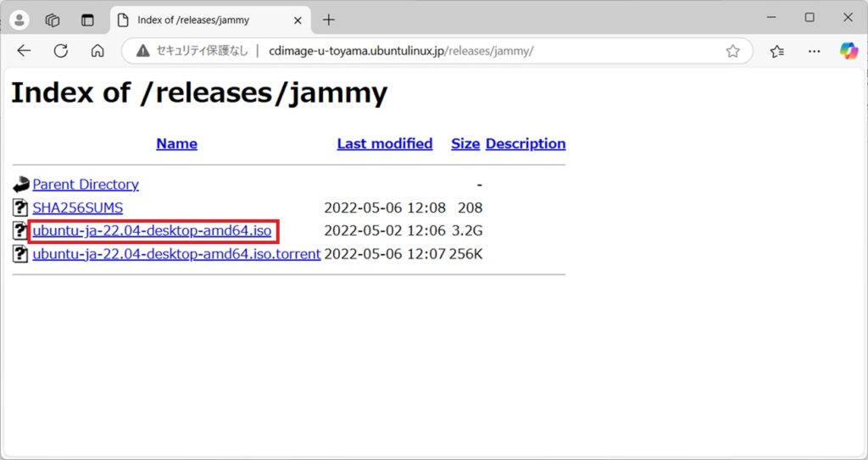Click the Parent Directory back-arrow folder icon
This screenshot has width=868, height=460.
[21, 185]
